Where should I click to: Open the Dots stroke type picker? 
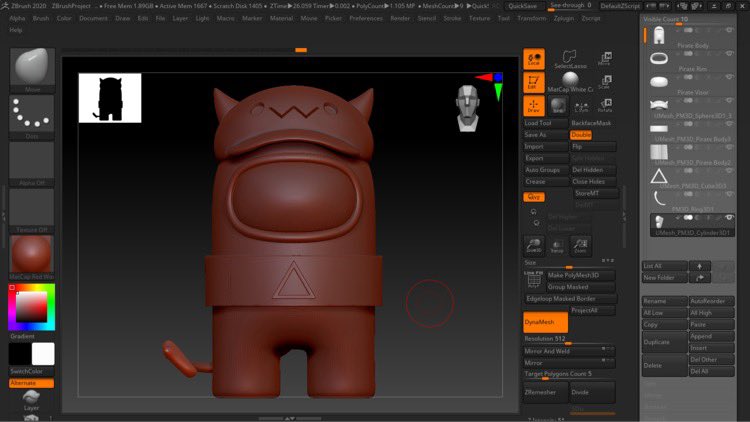(x=32, y=113)
